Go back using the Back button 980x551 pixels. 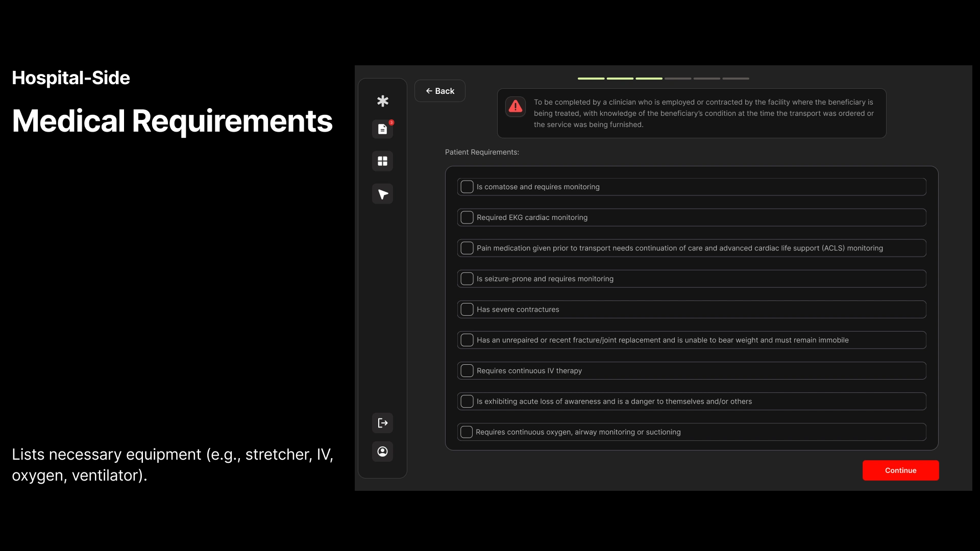[439, 91]
